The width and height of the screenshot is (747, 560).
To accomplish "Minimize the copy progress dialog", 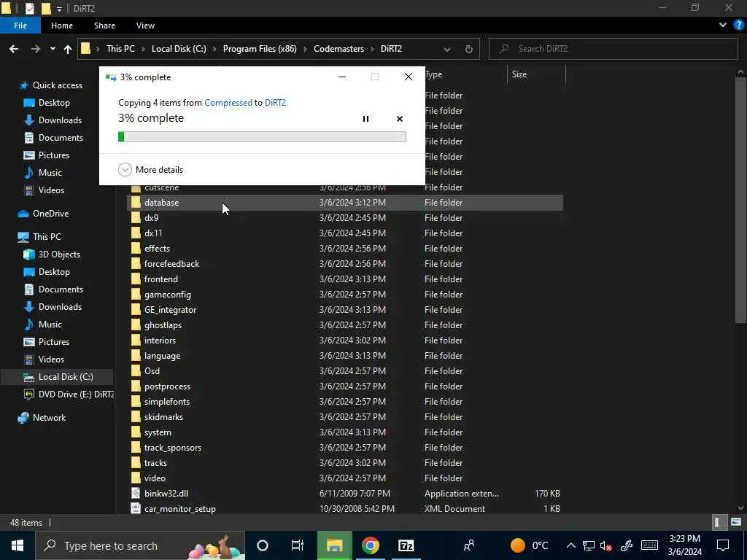I will tap(342, 77).
